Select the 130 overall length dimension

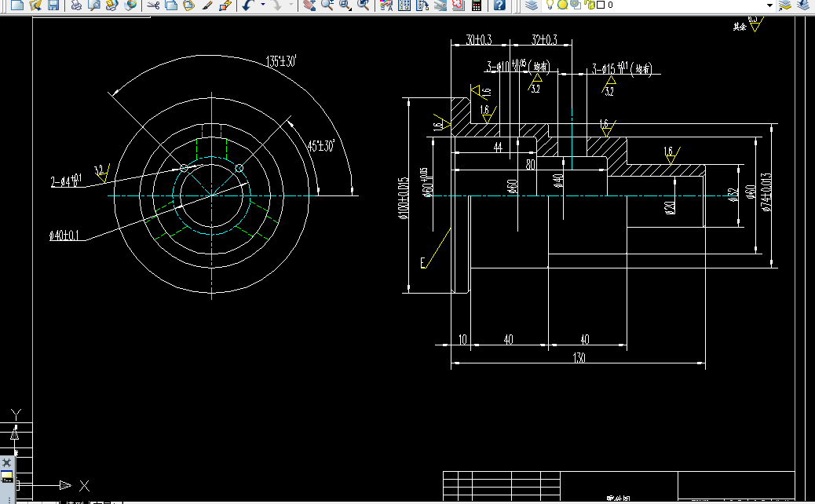tap(579, 358)
